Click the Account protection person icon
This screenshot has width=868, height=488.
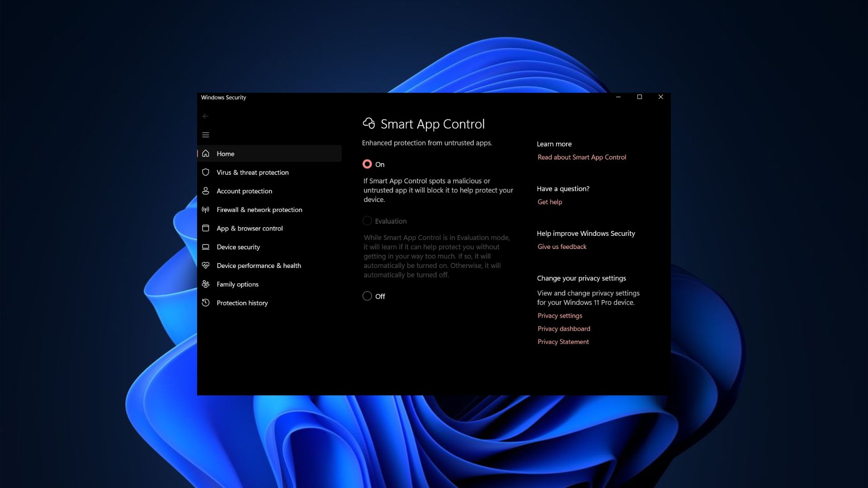coord(206,191)
